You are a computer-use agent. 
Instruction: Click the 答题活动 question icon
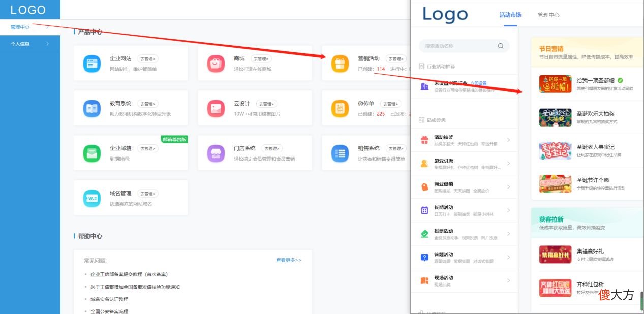pyautogui.click(x=424, y=257)
